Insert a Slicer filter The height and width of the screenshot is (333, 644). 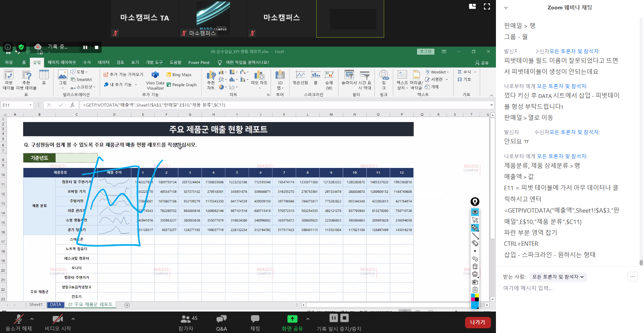(x=349, y=80)
